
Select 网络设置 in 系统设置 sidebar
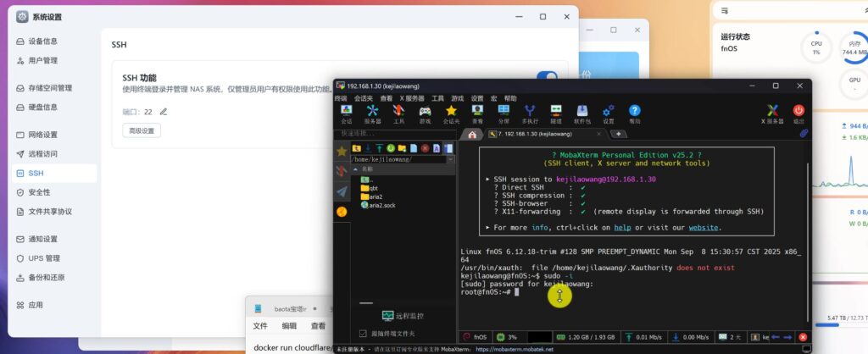click(x=53, y=135)
